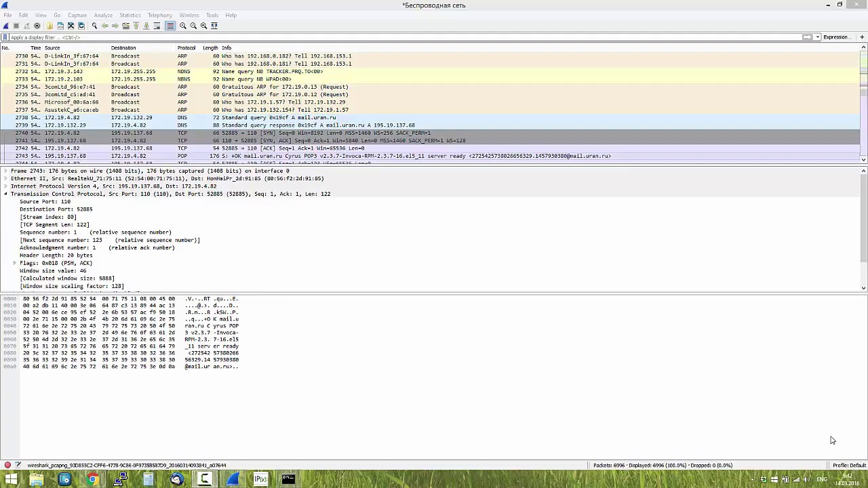The height and width of the screenshot is (488, 868).
Task: Open the Capture menu
Action: 77,15
